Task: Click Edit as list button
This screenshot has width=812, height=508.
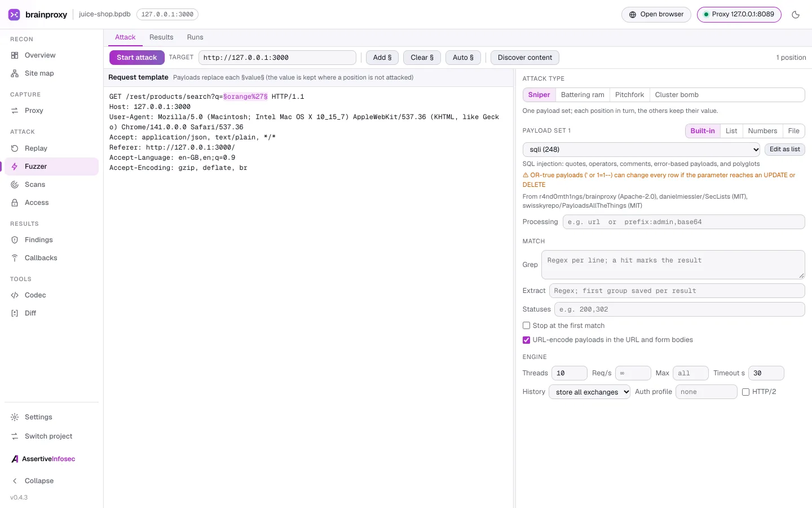Action: coord(785,150)
